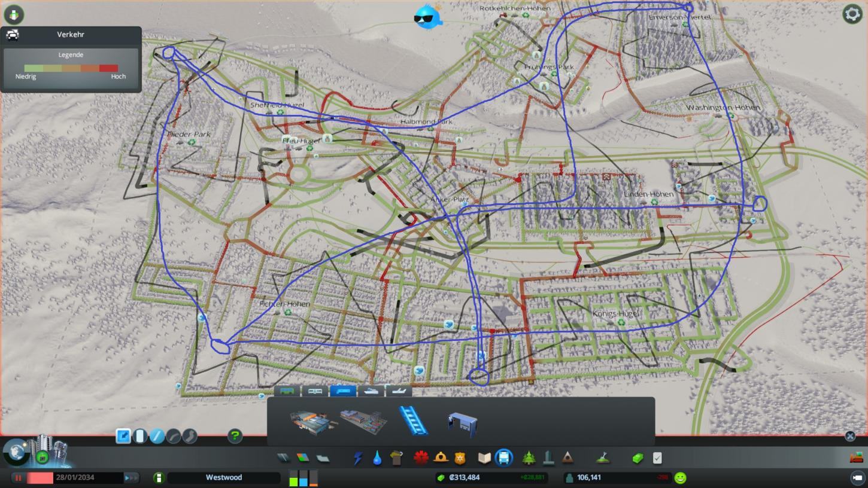Open the Police menu
Screen dimensions: 868x488
460,458
